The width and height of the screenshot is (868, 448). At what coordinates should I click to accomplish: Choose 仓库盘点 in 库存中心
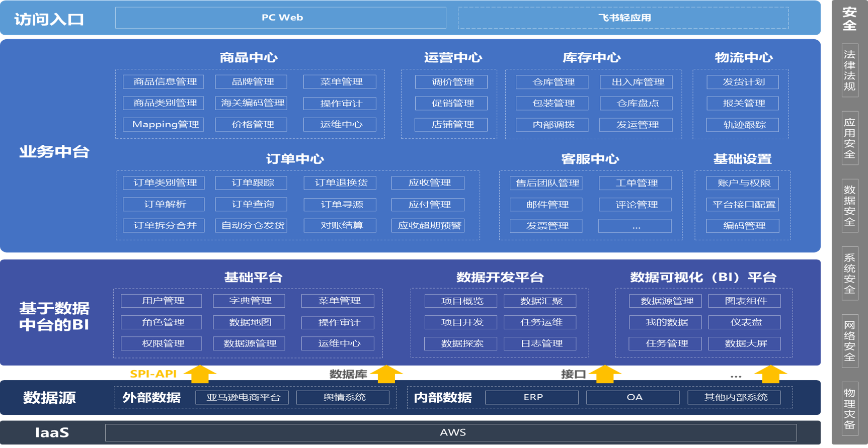636,103
